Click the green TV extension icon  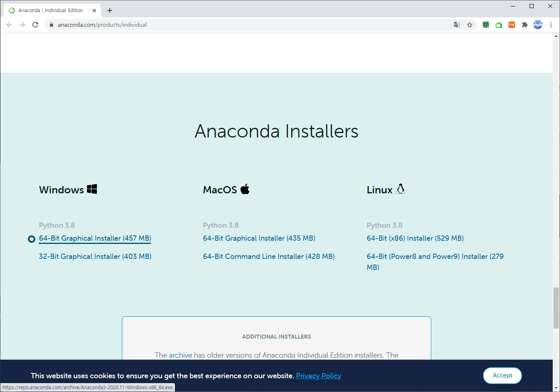point(499,25)
